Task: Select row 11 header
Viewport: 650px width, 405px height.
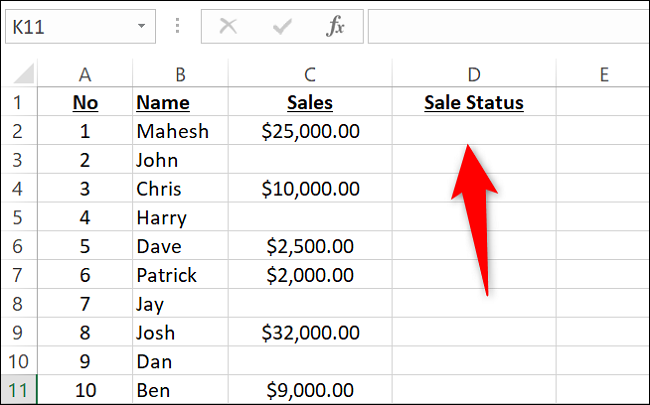Action: point(19,391)
